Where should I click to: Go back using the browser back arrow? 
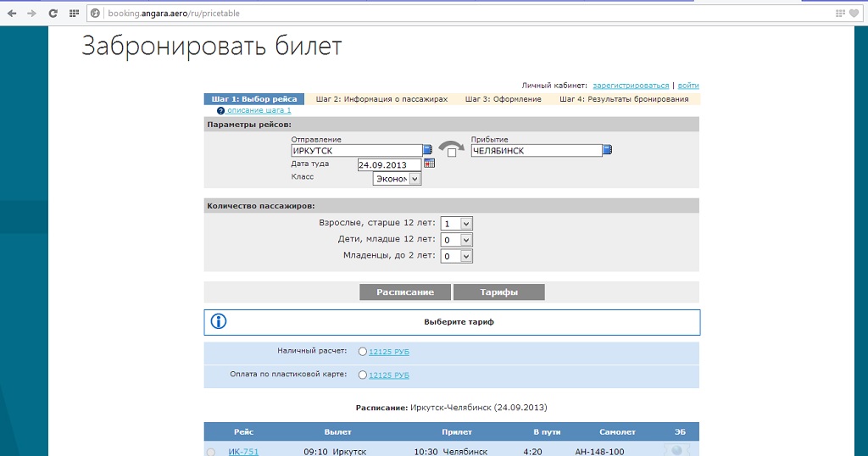(x=12, y=14)
